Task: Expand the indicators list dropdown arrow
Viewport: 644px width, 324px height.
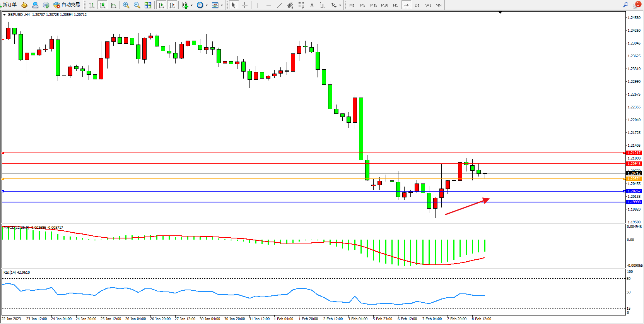Action: [191, 5]
